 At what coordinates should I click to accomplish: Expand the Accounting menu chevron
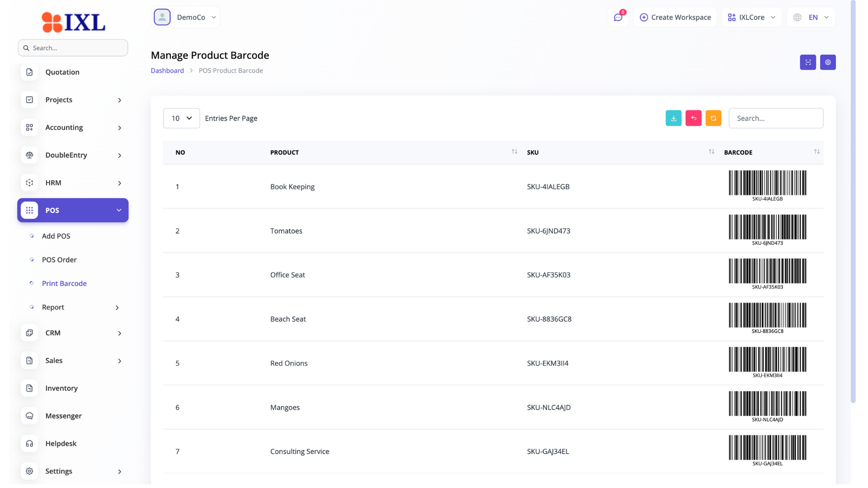[120, 128]
